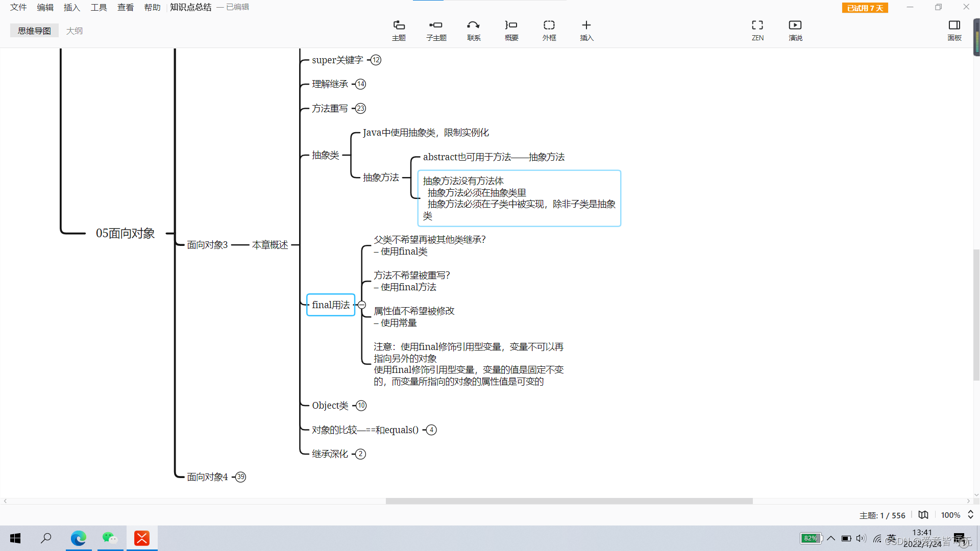Open the map overview book icon
This screenshot has width=980, height=551.
923,515
